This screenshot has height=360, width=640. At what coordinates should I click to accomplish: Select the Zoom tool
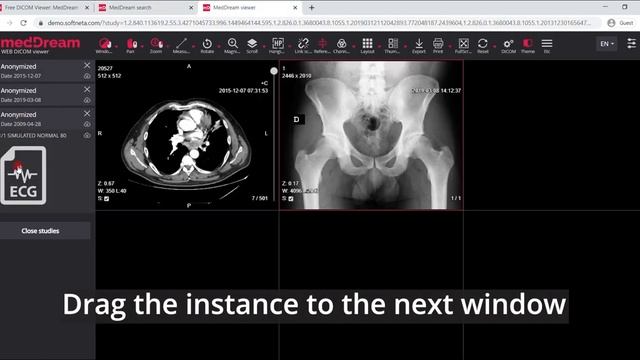(156, 45)
